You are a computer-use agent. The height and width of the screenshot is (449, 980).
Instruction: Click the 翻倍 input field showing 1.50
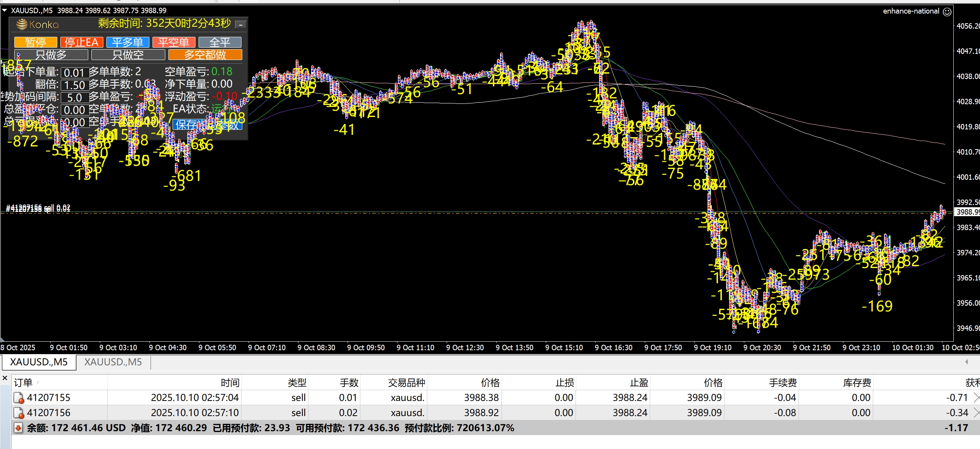coord(74,85)
